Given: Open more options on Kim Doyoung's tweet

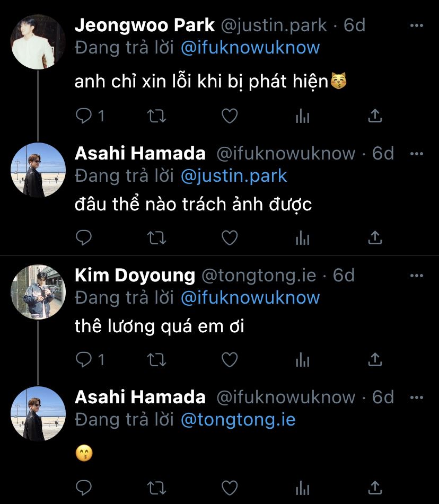Looking at the screenshot, I should (417, 276).
